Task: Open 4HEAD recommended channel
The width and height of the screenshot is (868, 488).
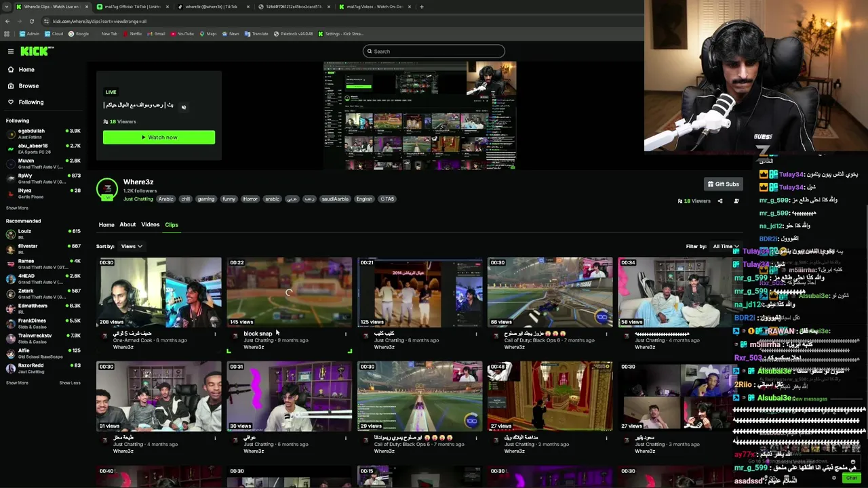Action: (43, 279)
